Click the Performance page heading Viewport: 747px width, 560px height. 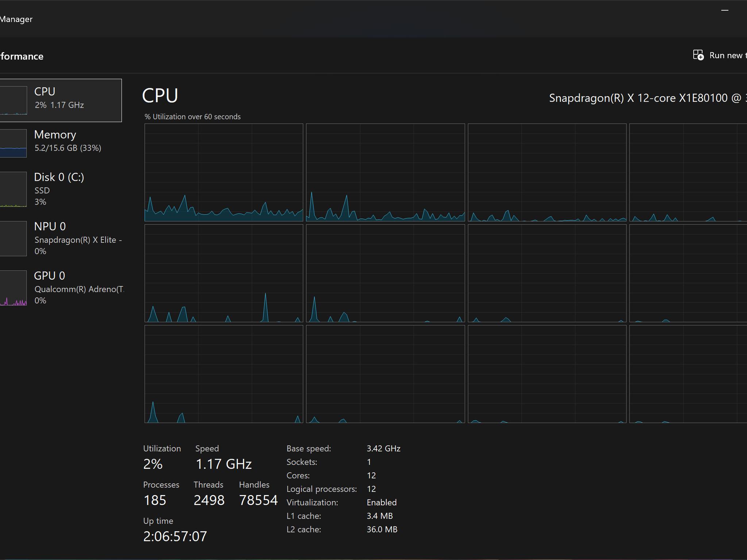[x=22, y=56]
